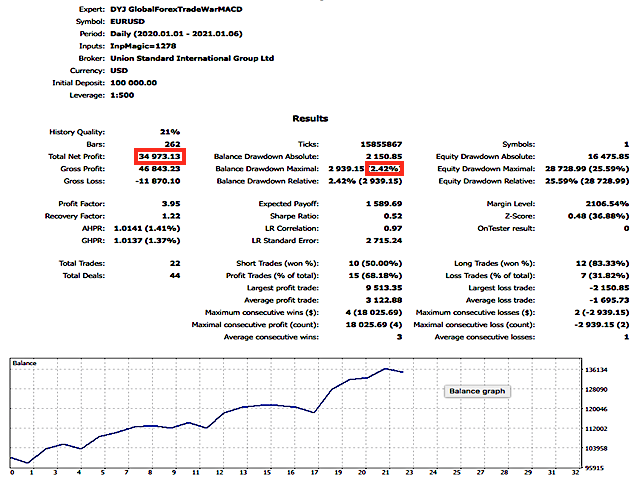The image size is (640, 480).
Task: Click Average profit trade value 3 122.88
Action: pyautogui.click(x=384, y=300)
